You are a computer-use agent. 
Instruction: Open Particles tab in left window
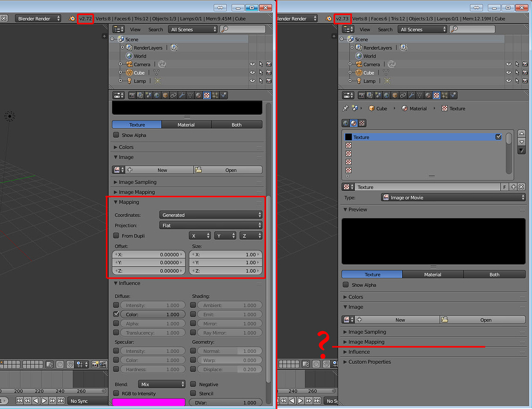point(215,96)
